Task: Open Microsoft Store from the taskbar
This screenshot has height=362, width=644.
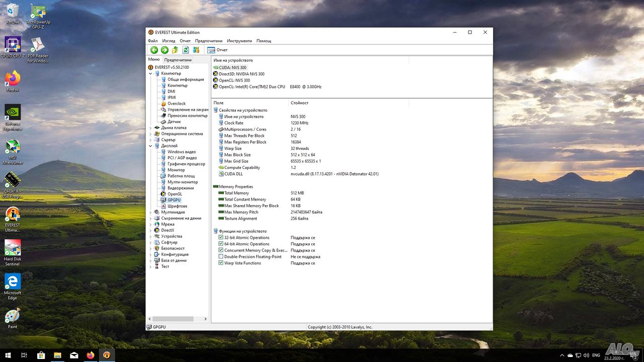Action: pos(41,355)
